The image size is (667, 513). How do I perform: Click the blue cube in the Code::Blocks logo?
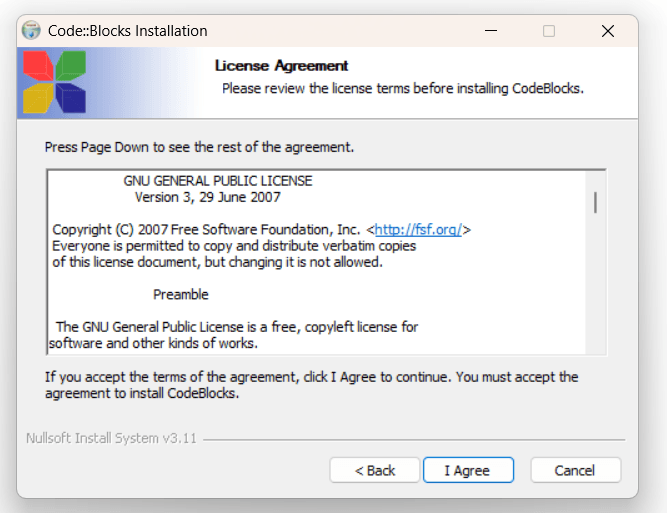coord(70,97)
